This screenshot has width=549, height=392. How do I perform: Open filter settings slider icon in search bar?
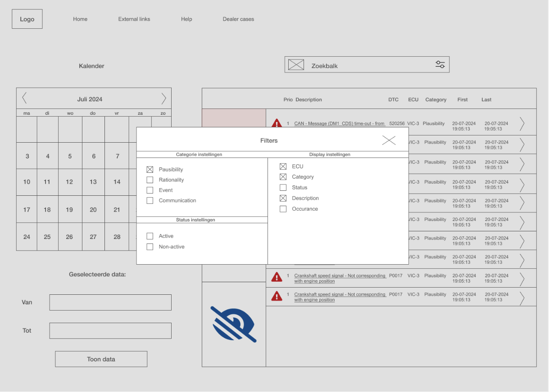[440, 65]
